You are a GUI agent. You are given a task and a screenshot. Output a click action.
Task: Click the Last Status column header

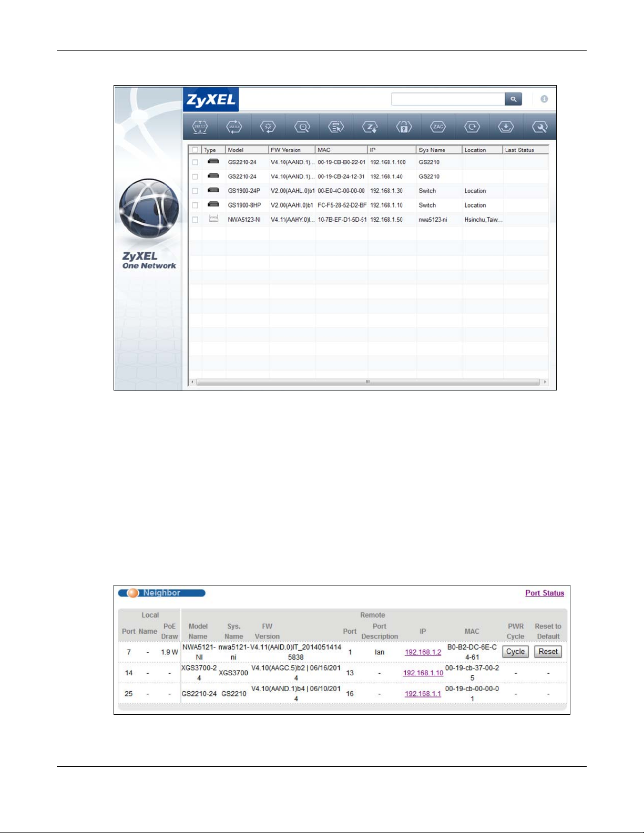coord(526,150)
